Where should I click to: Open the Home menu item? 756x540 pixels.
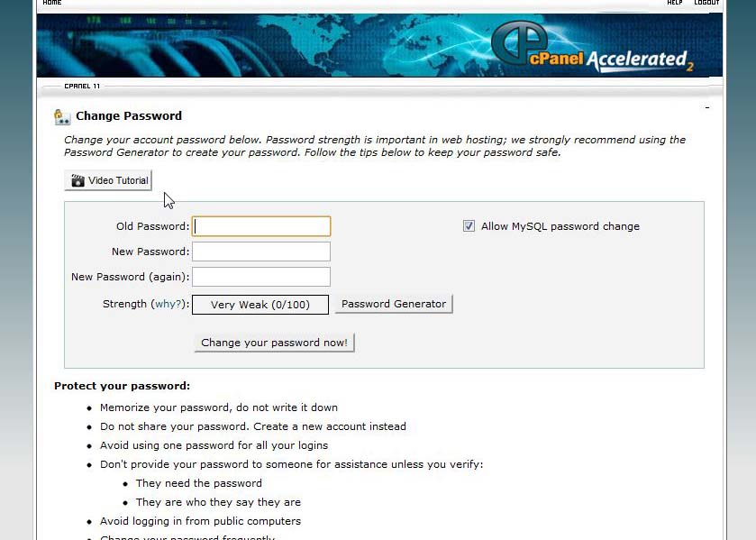[x=52, y=3]
